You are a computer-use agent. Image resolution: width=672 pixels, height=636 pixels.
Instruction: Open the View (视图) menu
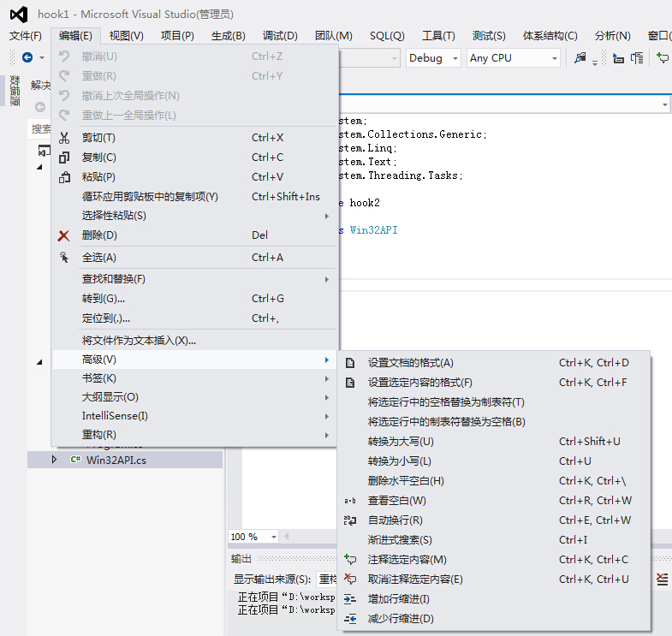click(x=127, y=36)
